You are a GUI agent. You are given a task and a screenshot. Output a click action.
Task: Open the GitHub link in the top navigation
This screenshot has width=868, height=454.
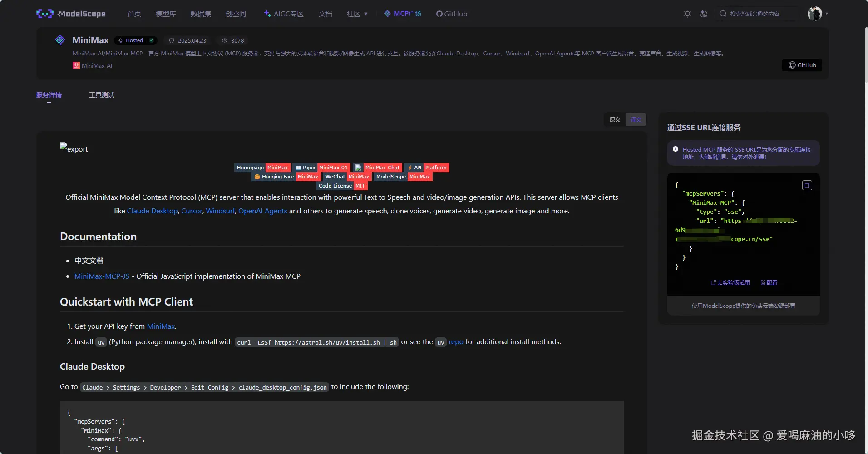coord(452,14)
